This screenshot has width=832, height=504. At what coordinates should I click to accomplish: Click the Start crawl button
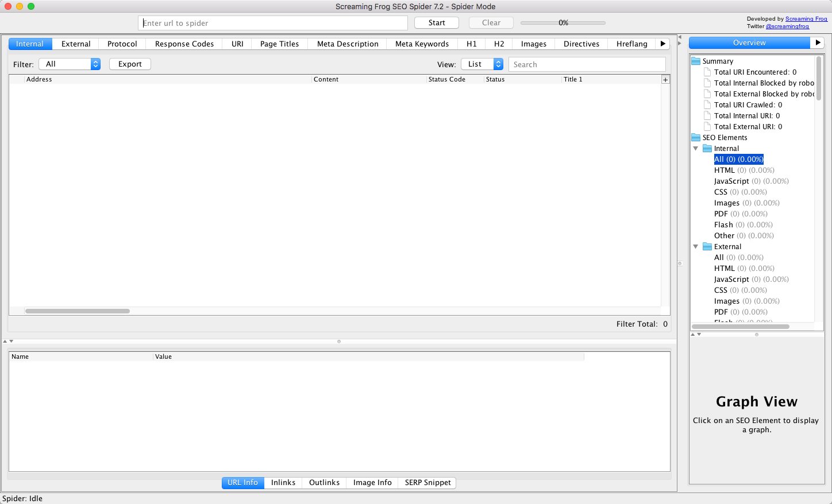[x=437, y=23]
